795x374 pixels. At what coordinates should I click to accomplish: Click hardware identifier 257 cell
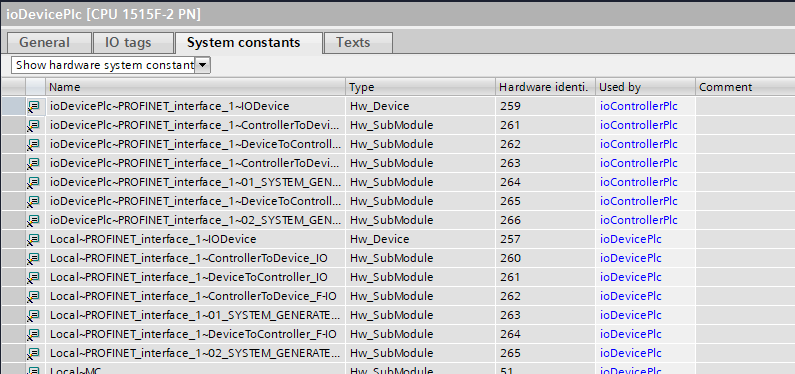[x=545, y=239]
